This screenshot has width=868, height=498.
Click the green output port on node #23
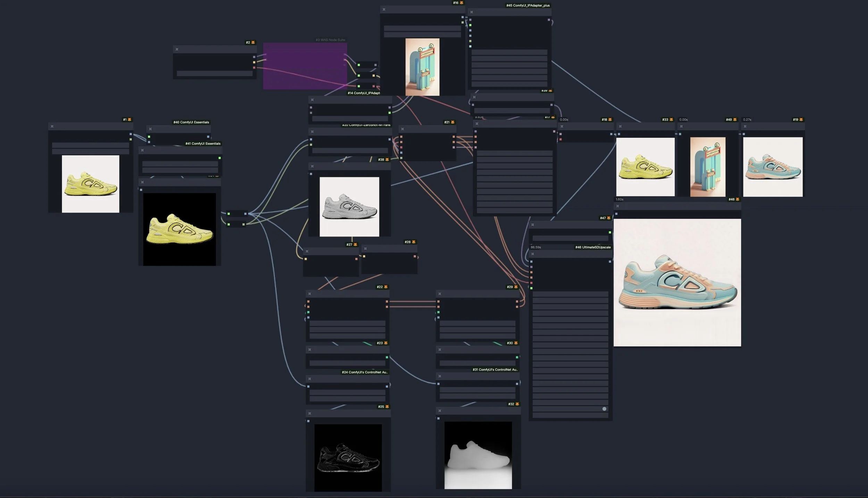coord(387,357)
